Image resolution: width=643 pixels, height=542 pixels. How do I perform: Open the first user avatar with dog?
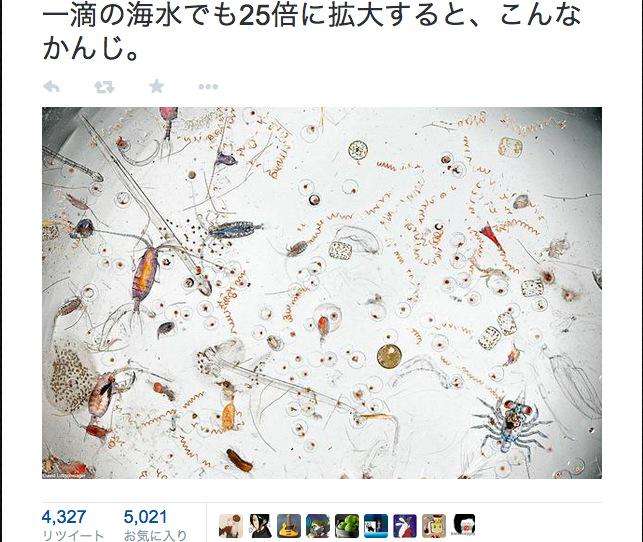tap(231, 526)
